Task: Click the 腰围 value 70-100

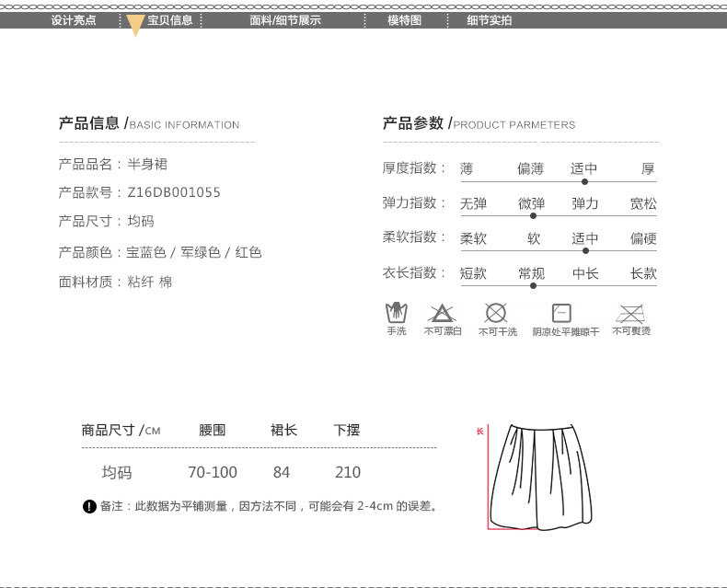Action: pos(213,473)
